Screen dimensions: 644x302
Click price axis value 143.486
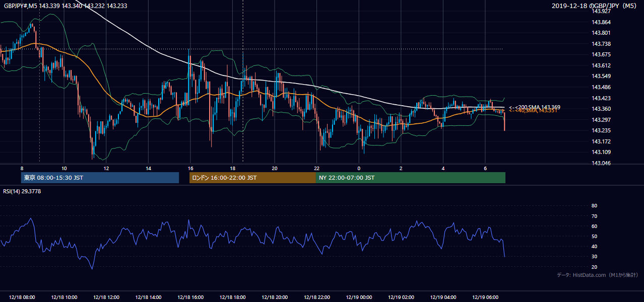tap(601, 87)
